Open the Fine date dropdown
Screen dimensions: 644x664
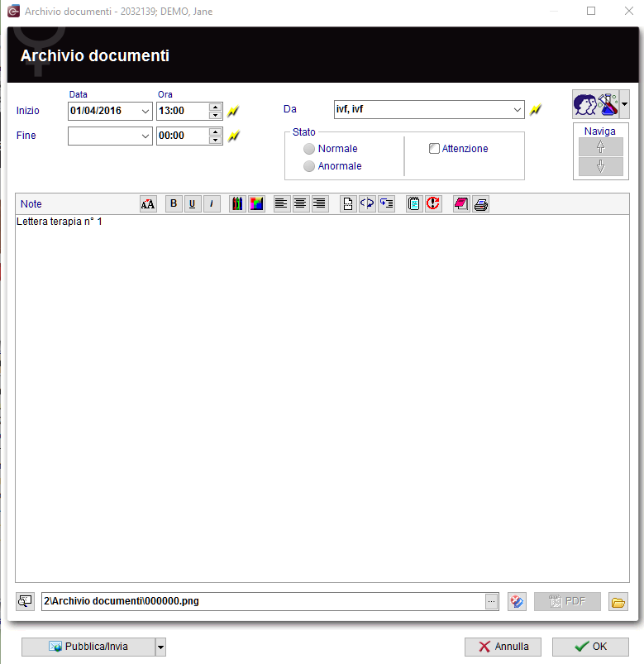pos(145,136)
